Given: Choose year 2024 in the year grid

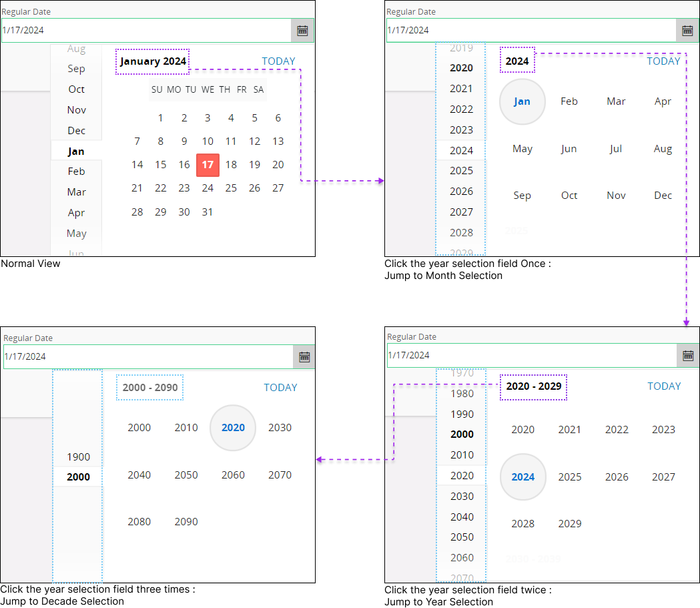Looking at the screenshot, I should click(x=522, y=477).
